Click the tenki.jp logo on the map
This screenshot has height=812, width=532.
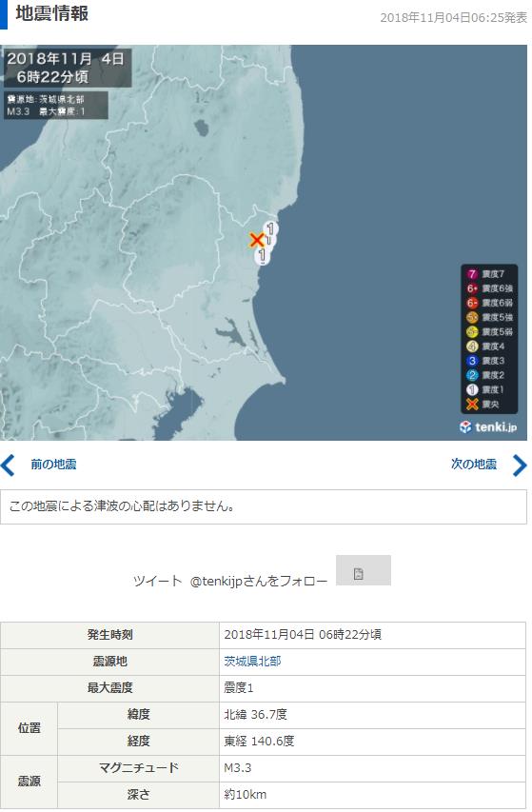(x=488, y=426)
